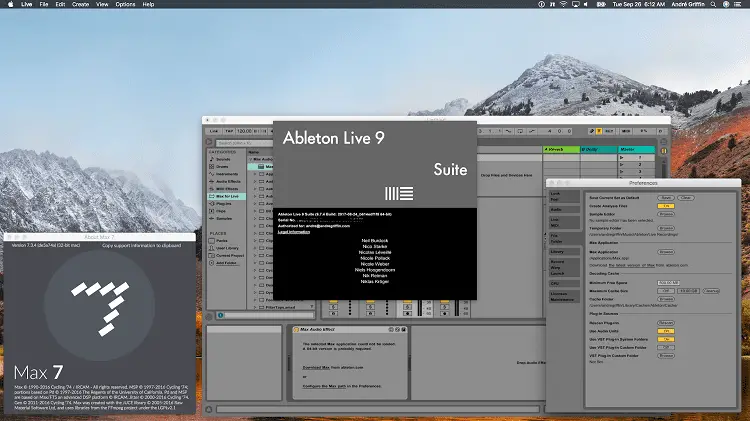Open Licenses Maintenance preferences tab
This screenshot has height=421, width=750.
tap(563, 297)
